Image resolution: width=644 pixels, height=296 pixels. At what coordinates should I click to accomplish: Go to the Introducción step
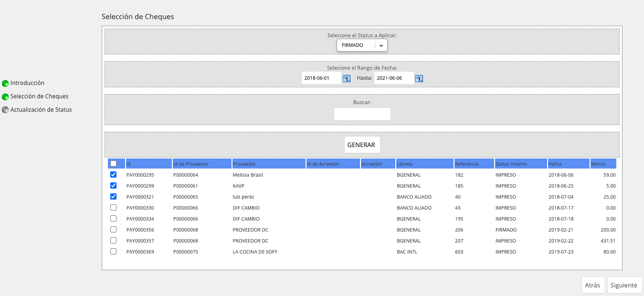pyautogui.click(x=27, y=83)
